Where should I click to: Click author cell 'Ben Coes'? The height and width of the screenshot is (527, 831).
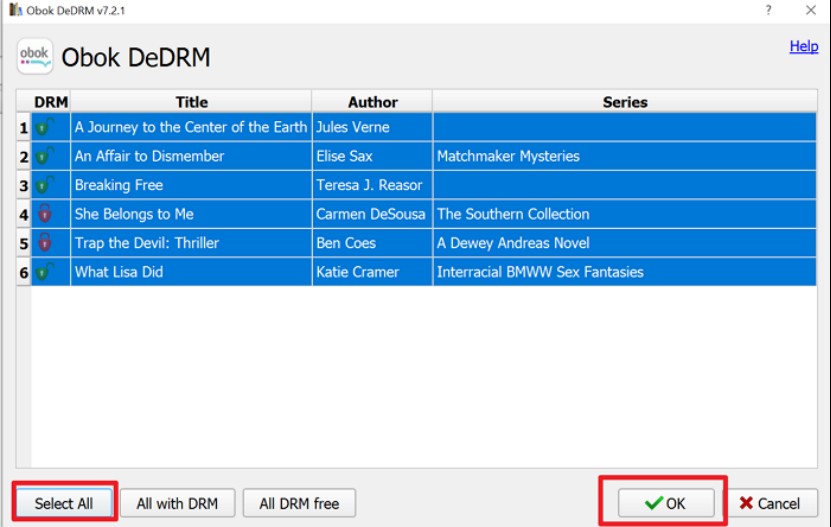pos(373,243)
